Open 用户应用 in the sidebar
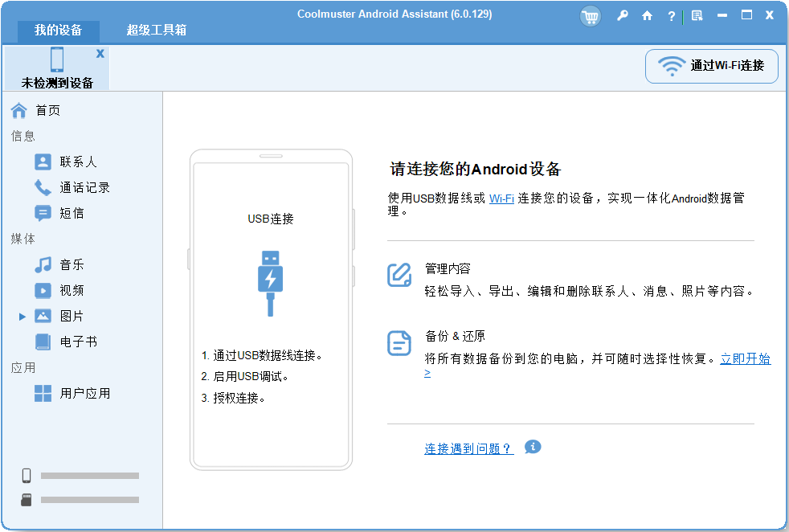Screen dimensions: 789x532 pos(84,394)
